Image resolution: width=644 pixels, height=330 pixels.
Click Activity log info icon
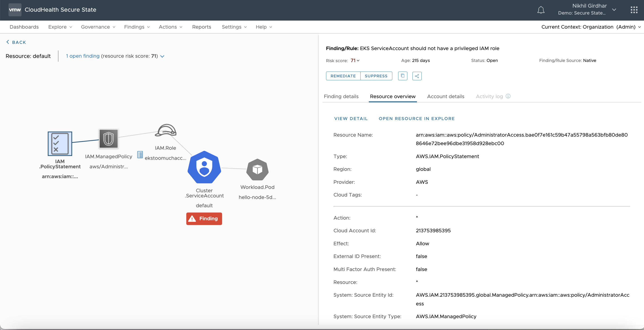click(508, 96)
